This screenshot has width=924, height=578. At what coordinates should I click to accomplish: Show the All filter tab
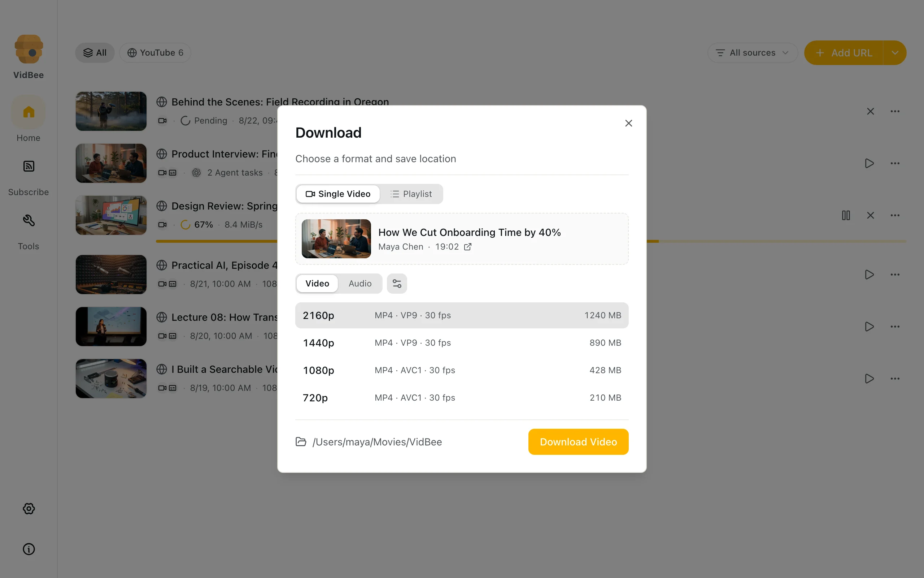[x=95, y=53]
